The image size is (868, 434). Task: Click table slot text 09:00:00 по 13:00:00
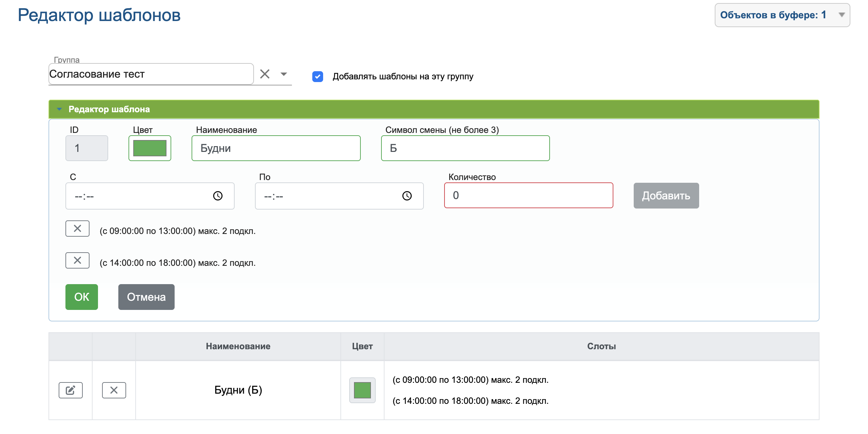pos(471,380)
